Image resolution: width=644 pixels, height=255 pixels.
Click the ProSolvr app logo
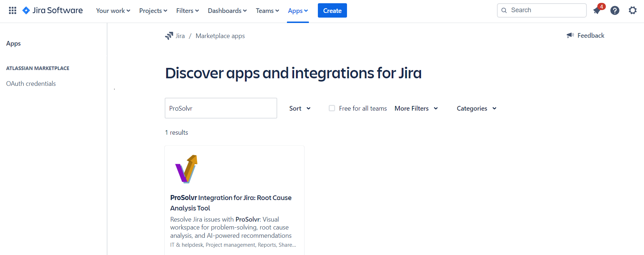pyautogui.click(x=186, y=169)
